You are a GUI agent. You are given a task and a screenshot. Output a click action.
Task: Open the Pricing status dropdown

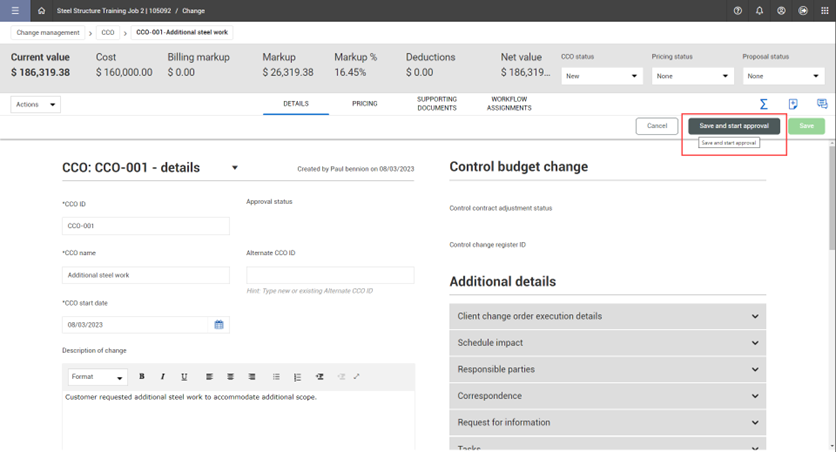(692, 76)
